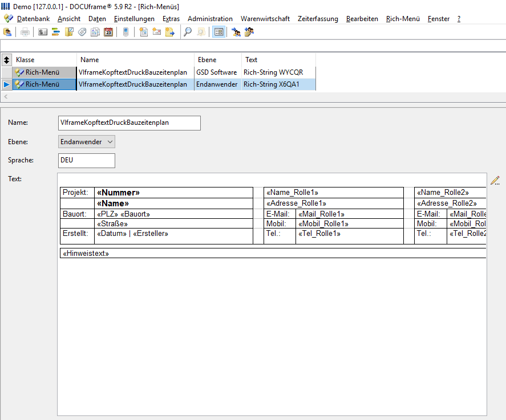Click the «Hinweistext» row
506x420 pixels.
pos(273,254)
